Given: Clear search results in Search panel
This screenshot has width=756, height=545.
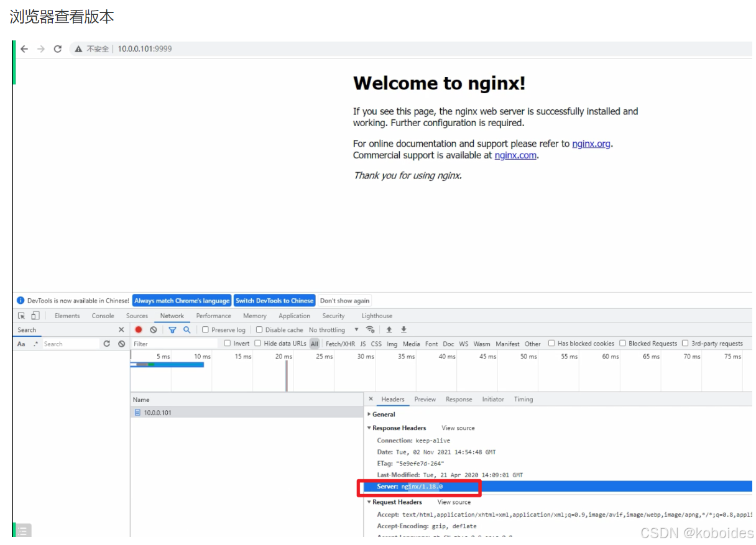Looking at the screenshot, I should pyautogui.click(x=121, y=344).
